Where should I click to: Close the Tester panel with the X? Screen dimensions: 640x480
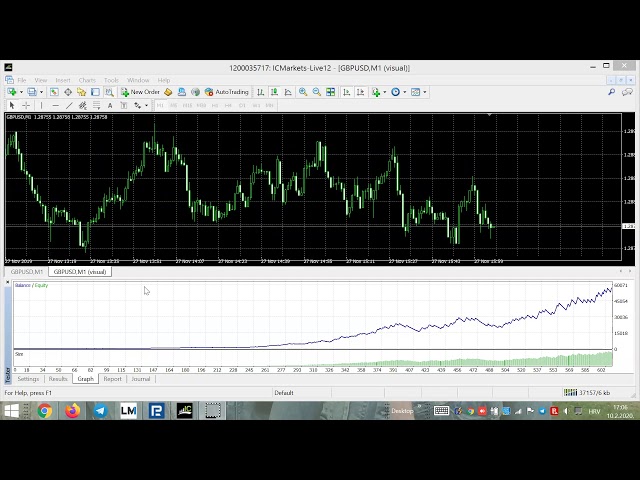click(9, 284)
